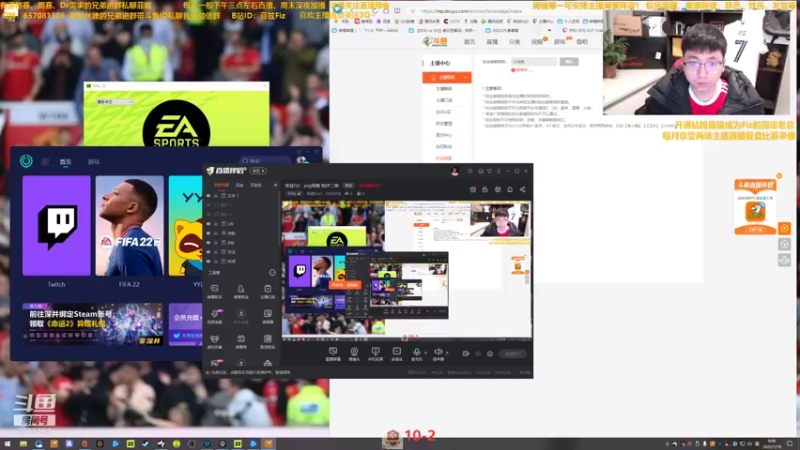Select the first scene tab in companion
800x450 pixels.
[221, 185]
